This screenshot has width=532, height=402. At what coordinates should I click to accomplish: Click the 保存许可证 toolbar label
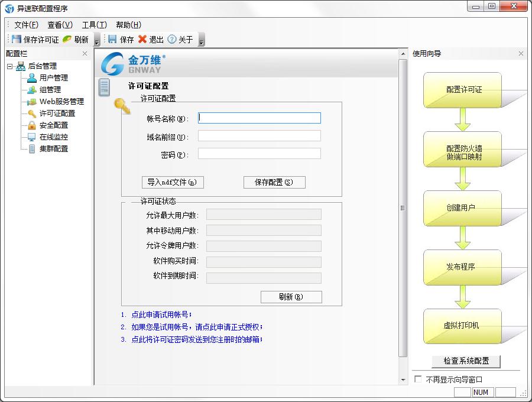(x=41, y=40)
